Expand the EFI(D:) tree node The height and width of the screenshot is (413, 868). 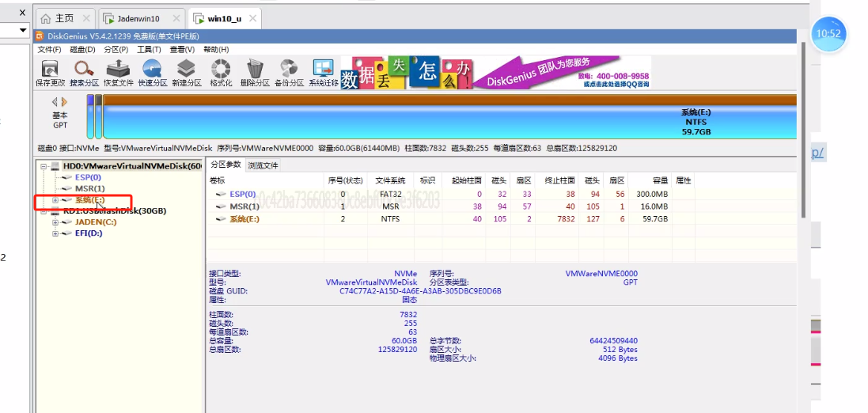click(55, 233)
